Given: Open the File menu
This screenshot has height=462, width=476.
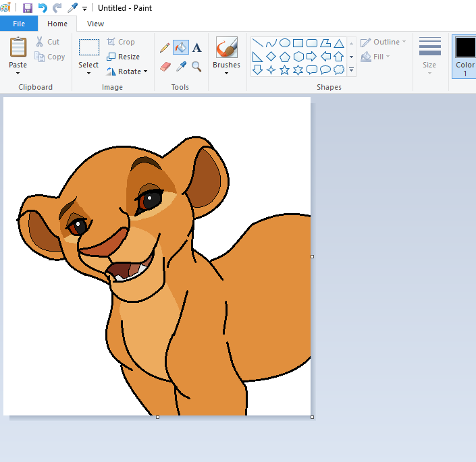Looking at the screenshot, I should pos(19,24).
